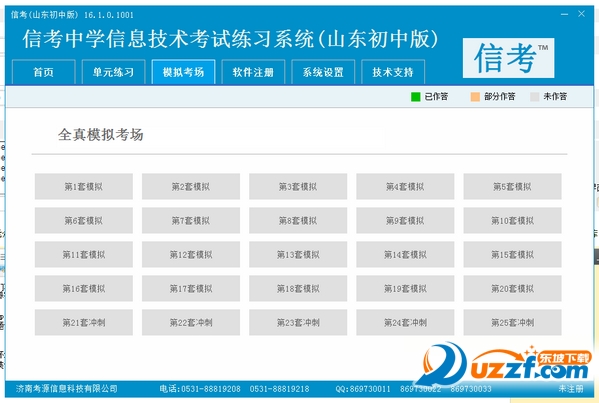This screenshot has width=599, height=403.
Task: Click company name 济南考源信息科技有限公司
Action: (67, 389)
